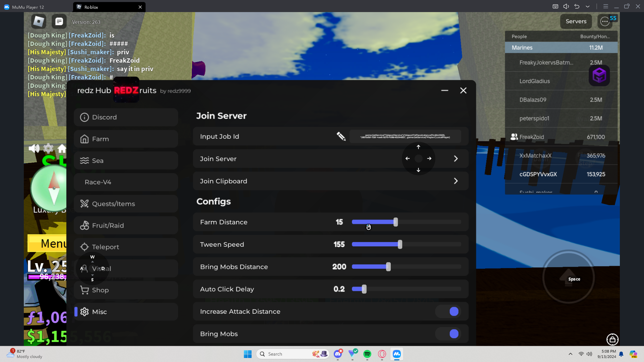Select the Roblox tab in MuMu Player
644x362 pixels.
(109, 7)
